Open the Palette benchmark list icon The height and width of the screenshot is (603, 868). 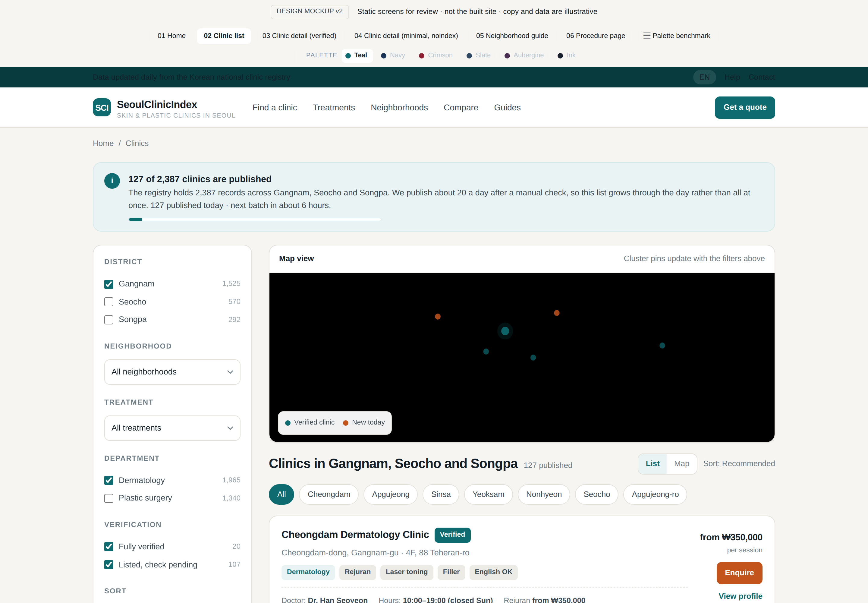click(647, 36)
